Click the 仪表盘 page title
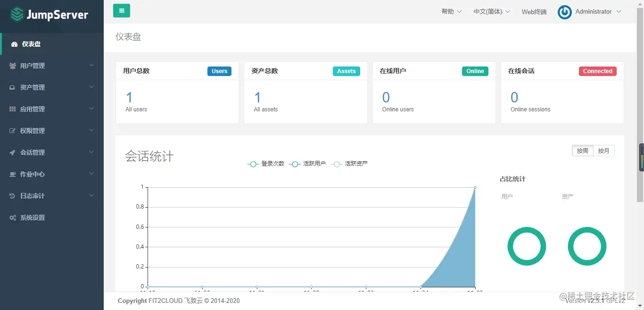Viewport: 644px width, 310px height. [x=128, y=37]
